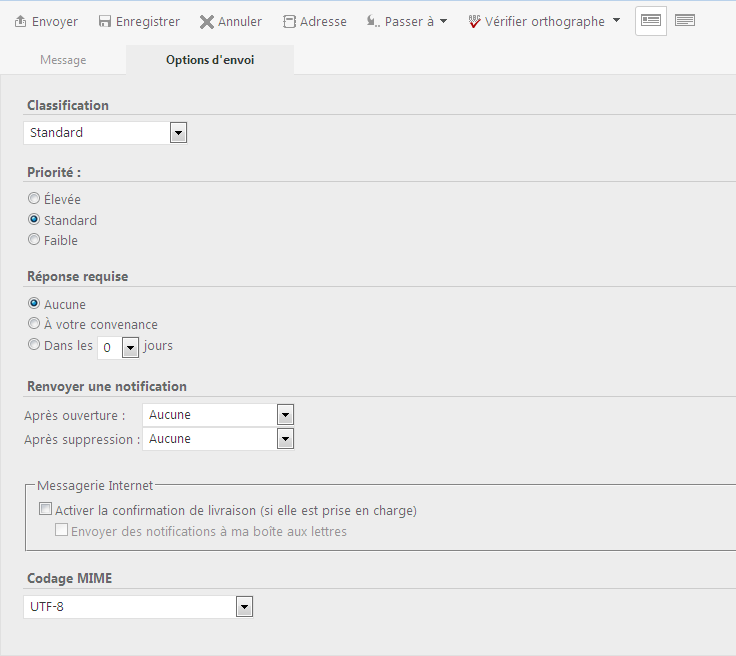The width and height of the screenshot is (736, 656).
Task: Click the Renvoyer une notification heading
Action: click(107, 386)
